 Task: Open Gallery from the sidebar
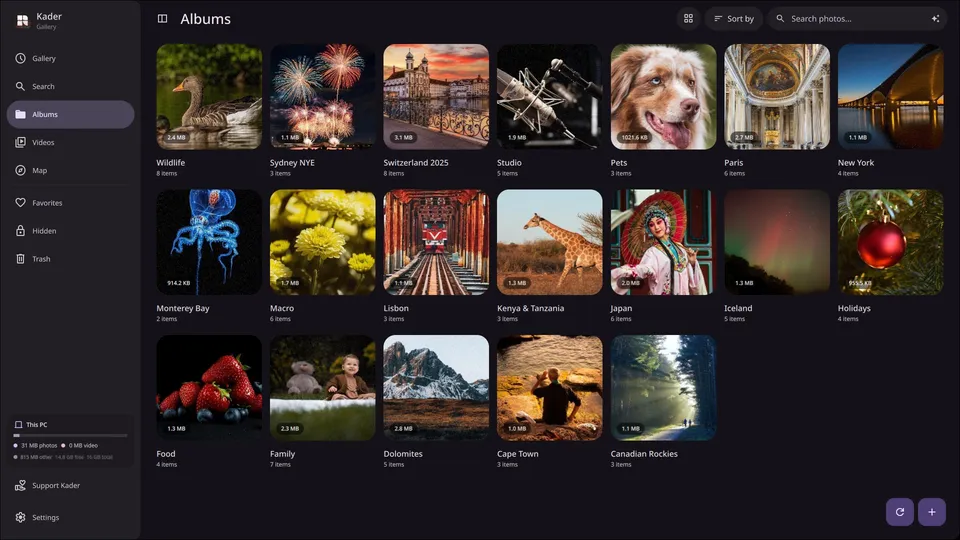(x=70, y=58)
